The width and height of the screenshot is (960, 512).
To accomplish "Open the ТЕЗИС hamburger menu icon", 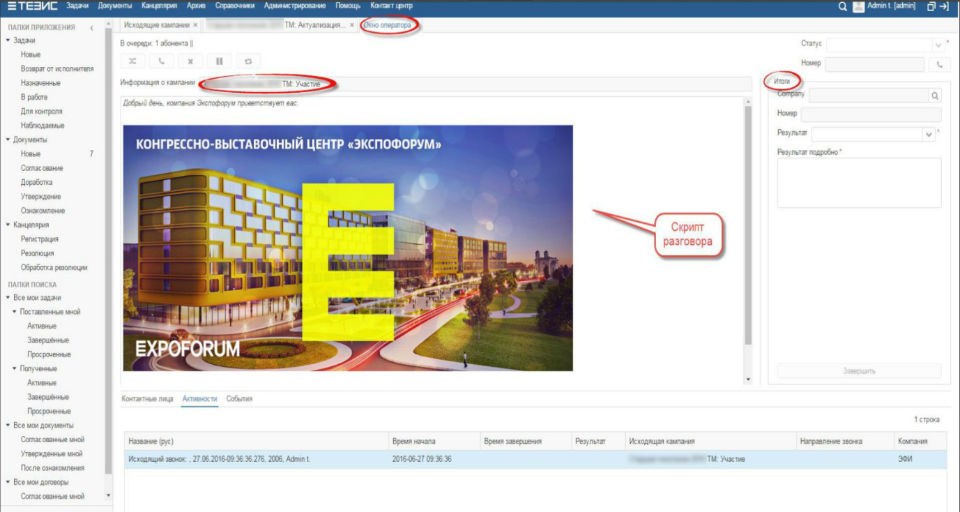I will (12, 6).
